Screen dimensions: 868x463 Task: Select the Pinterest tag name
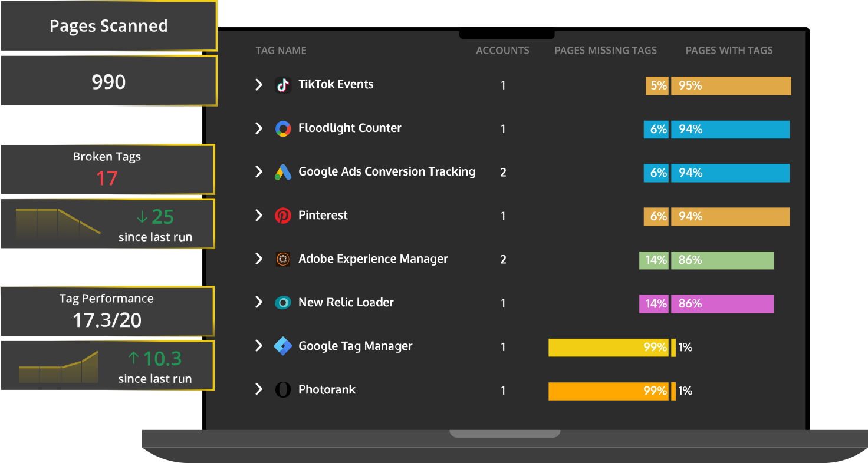pyautogui.click(x=323, y=215)
